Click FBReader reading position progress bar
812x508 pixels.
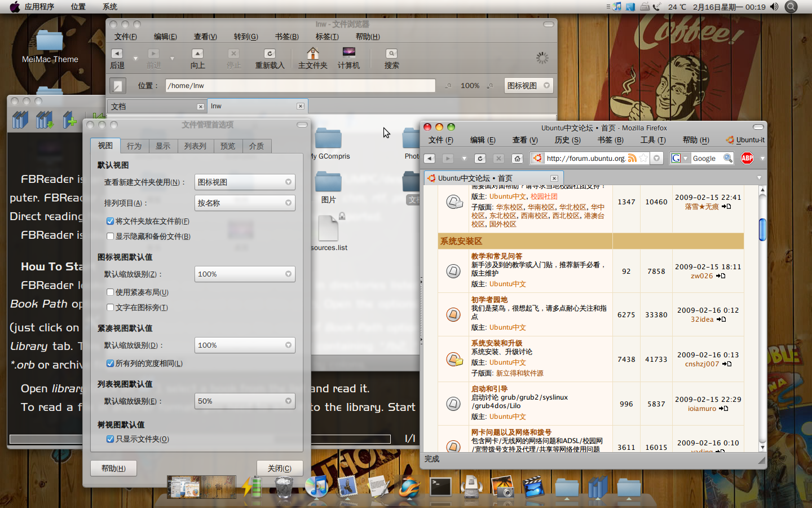tap(200, 439)
